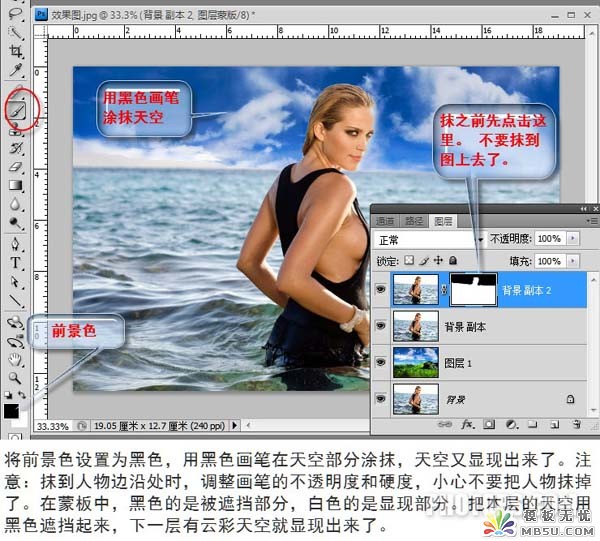Screen dimensions: 600x541
Task: Click the 不透明度 100% field
Action: [551, 238]
